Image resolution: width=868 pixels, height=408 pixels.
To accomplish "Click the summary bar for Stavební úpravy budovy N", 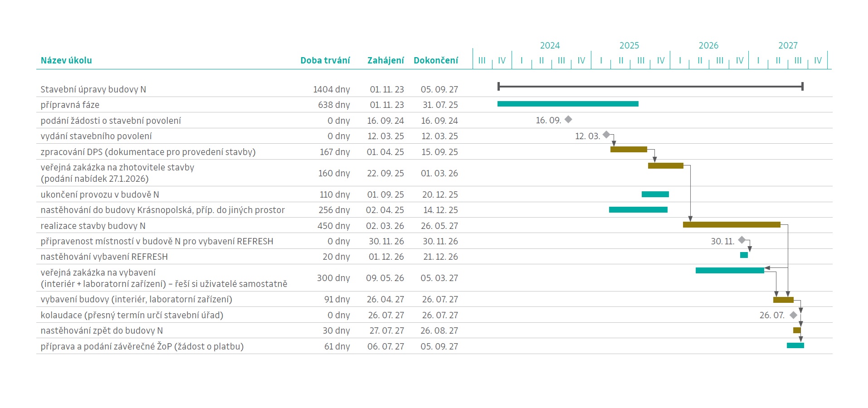I will [x=650, y=86].
